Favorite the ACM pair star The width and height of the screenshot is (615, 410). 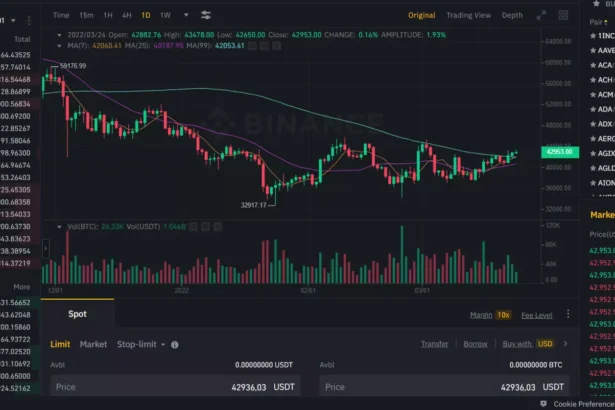click(593, 95)
